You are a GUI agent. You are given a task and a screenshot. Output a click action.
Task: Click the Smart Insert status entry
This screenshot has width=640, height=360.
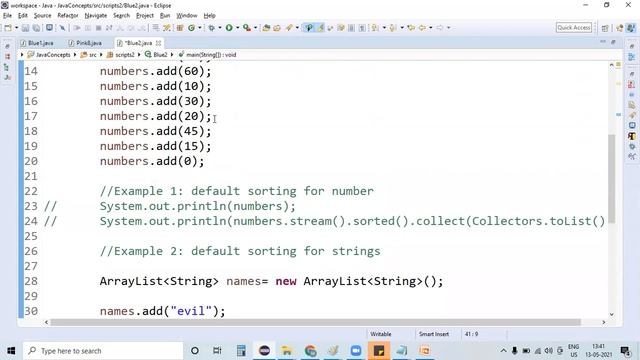click(434, 334)
